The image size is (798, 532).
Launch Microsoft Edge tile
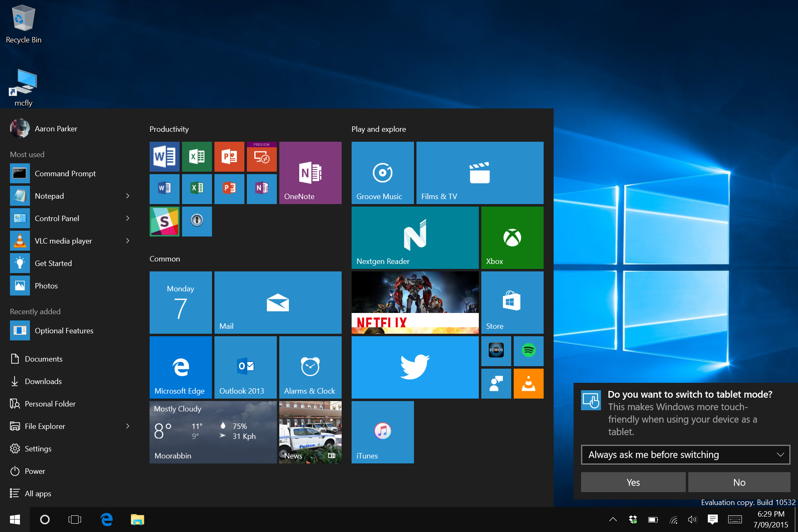(x=181, y=367)
